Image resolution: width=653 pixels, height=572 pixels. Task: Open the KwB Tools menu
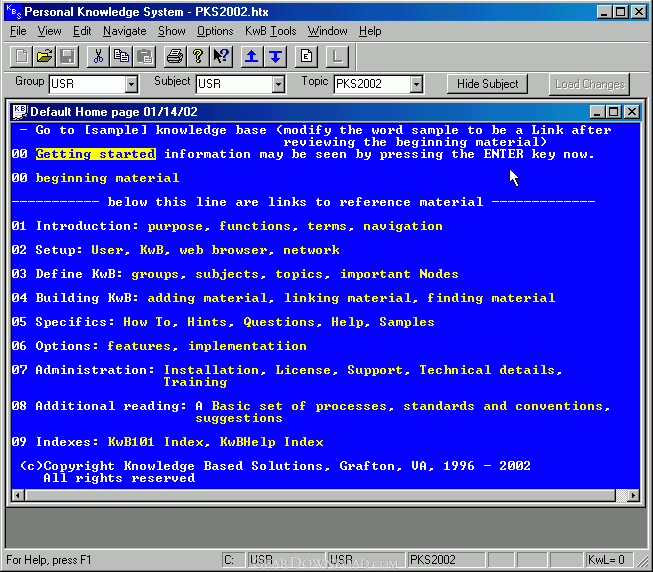coord(271,31)
